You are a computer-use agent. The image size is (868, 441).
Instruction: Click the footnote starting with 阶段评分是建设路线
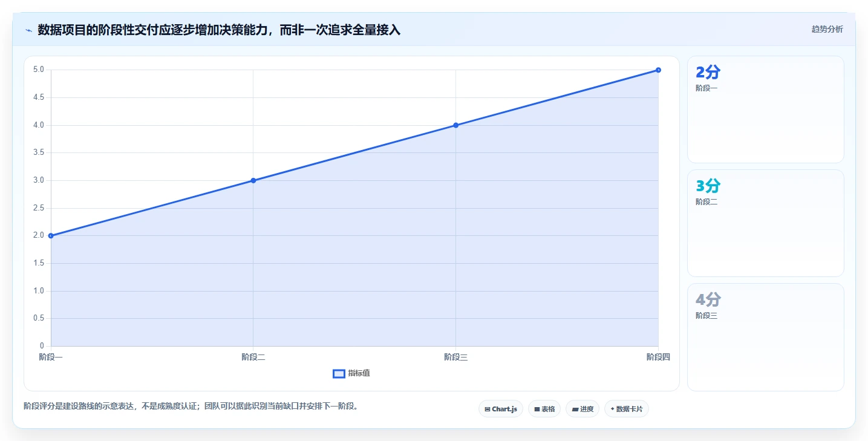pos(192,406)
